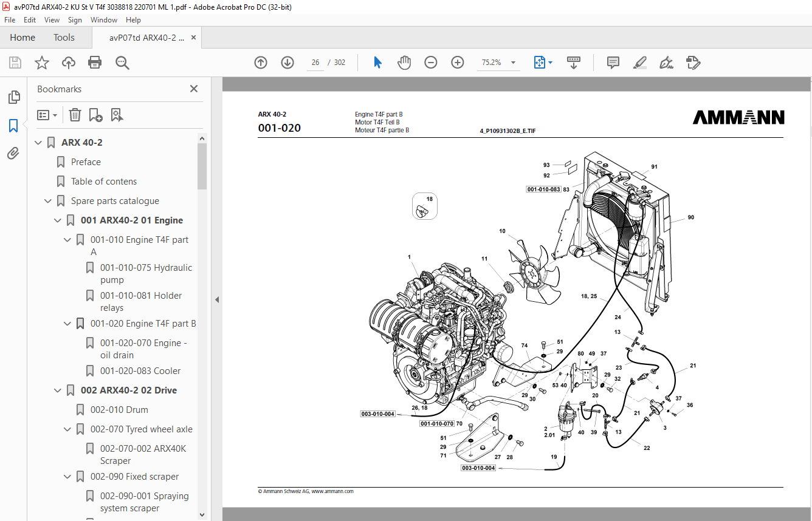Screen dimensions: 812x521
Task: Collapse navigation pane with left arrow
Action: (x=217, y=299)
